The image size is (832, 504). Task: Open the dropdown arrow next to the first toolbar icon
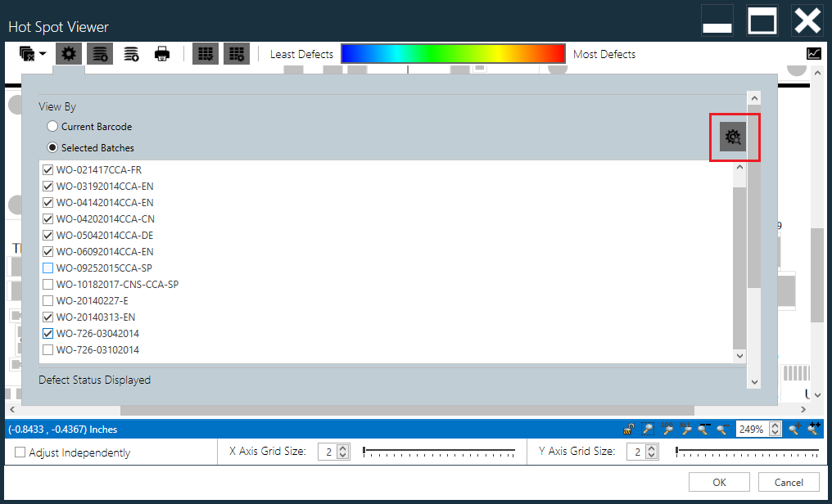(42, 53)
